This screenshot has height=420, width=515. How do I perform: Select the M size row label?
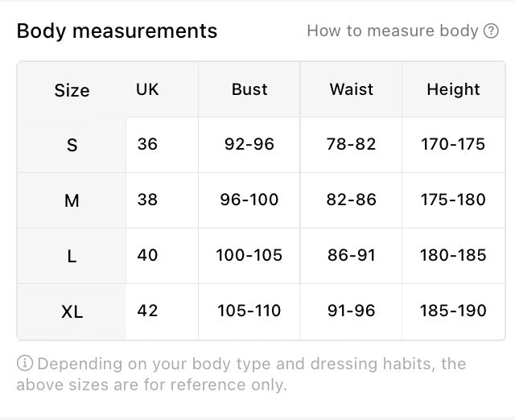[72, 200]
